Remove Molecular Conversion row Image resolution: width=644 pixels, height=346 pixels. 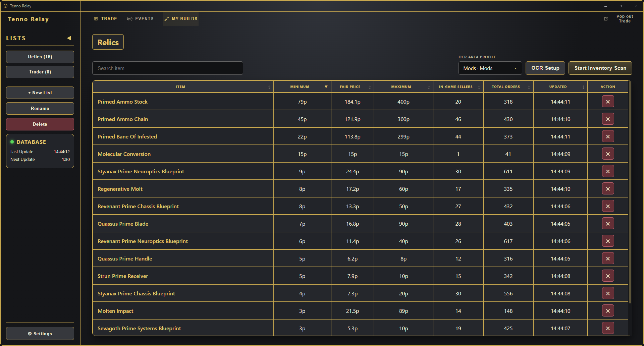[608, 154]
